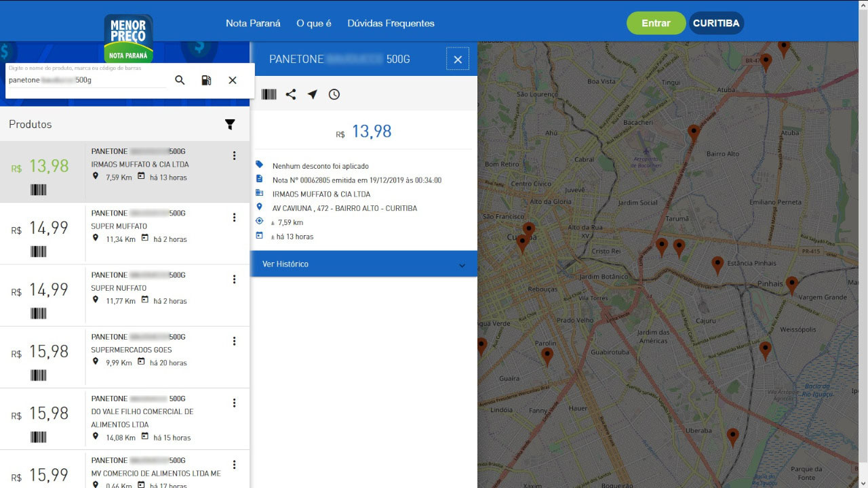Screen dimensions: 868x488
Task: Click the Menor Preço logo
Action: (x=128, y=39)
